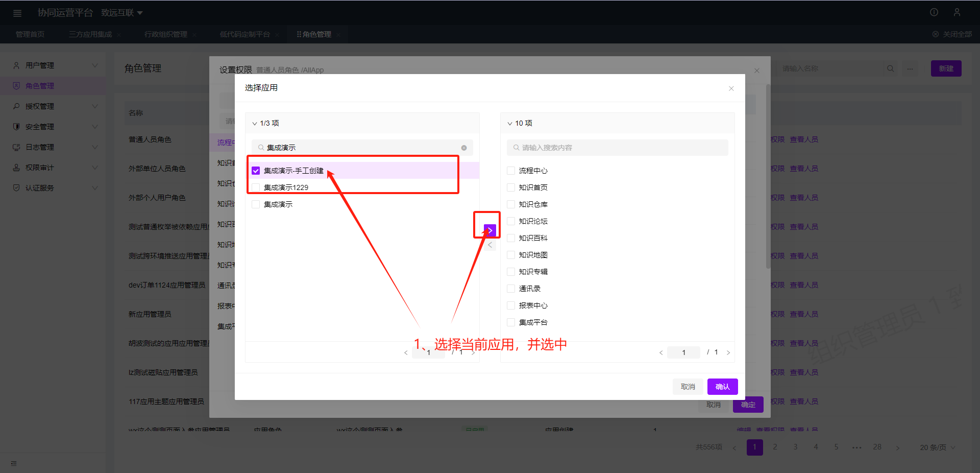Open the 10 项 selection dropdown

click(510, 124)
